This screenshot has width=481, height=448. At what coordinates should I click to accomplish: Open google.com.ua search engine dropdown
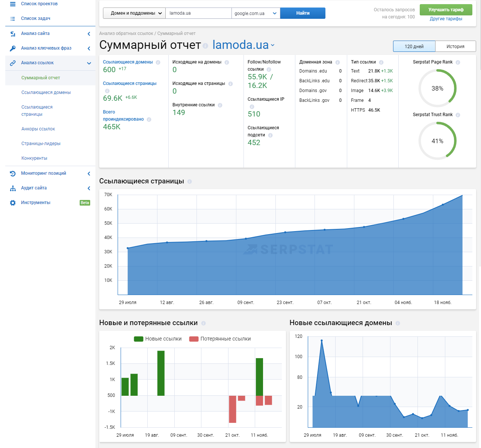click(x=256, y=13)
